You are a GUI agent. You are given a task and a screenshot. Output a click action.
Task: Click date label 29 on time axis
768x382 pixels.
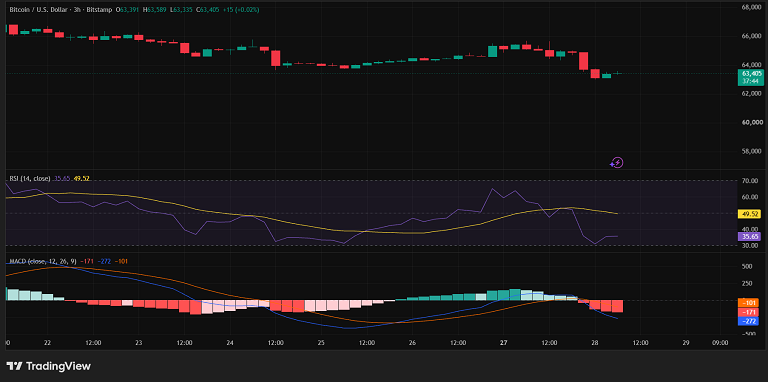pyautogui.click(x=686, y=343)
